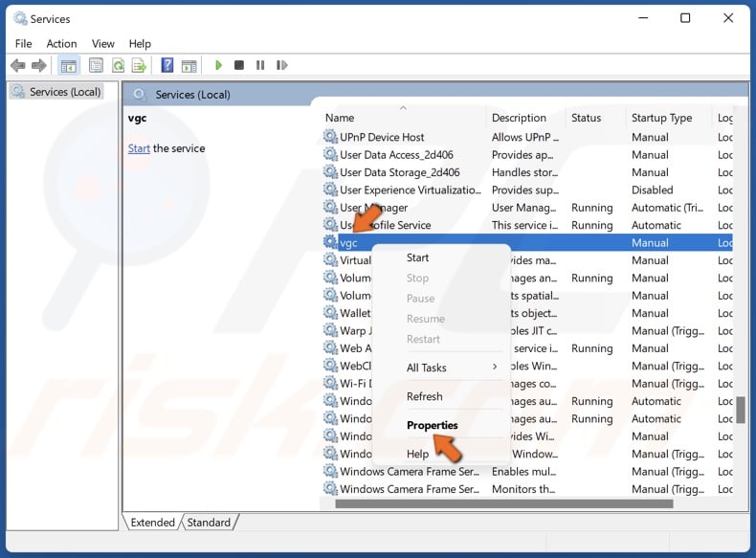This screenshot has height=558, width=756.
Task: Click the Back arrow toolbar icon
Action: coord(18,65)
